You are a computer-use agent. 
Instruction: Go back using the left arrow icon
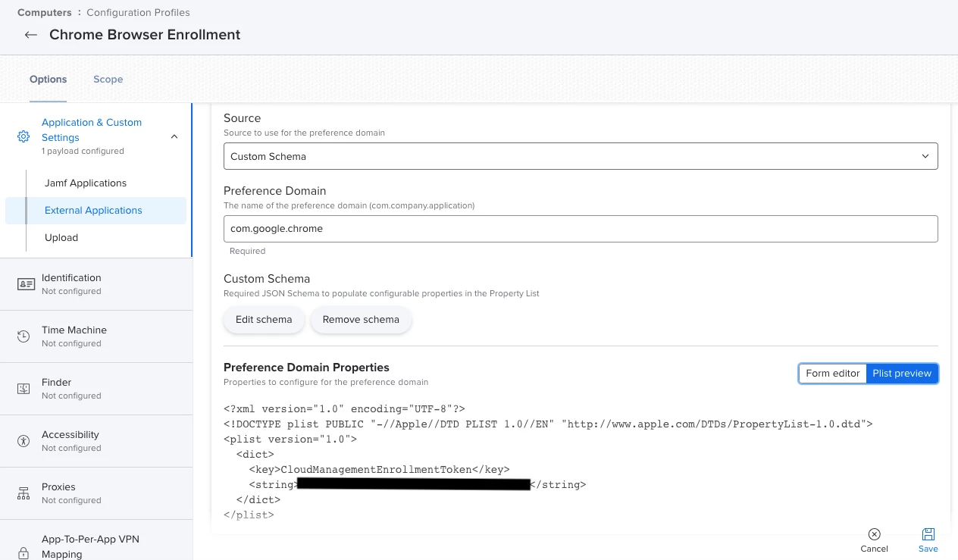point(31,35)
